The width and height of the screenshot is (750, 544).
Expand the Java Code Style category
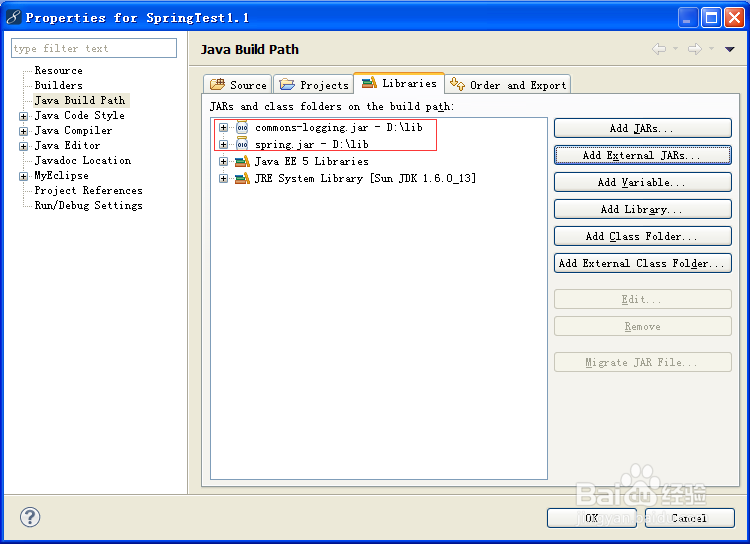coord(23,116)
